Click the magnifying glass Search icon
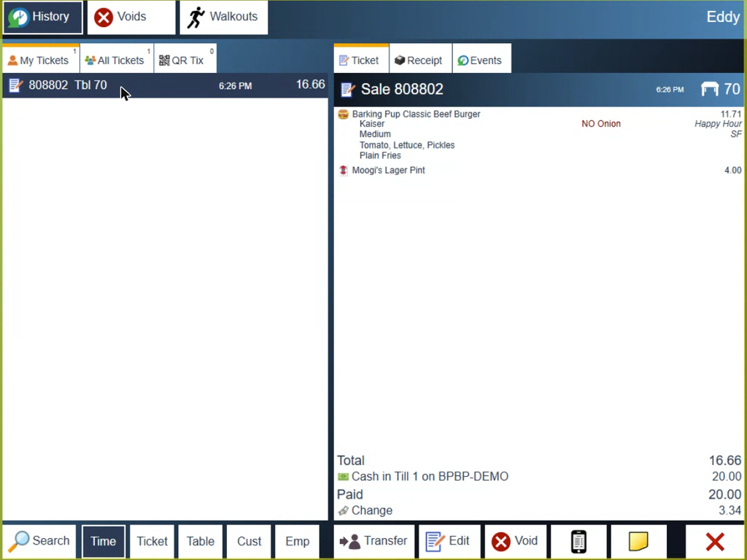The height and width of the screenshot is (560, 747). pos(18,542)
